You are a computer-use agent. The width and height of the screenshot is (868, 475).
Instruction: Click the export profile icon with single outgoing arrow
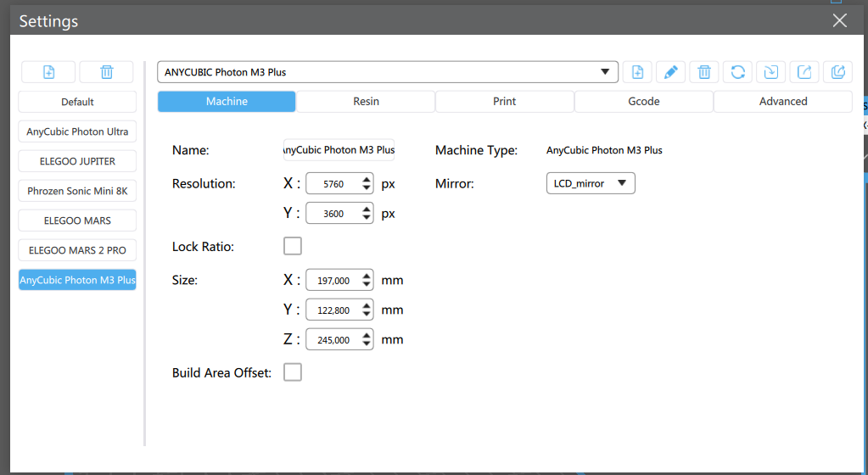pyautogui.click(x=804, y=72)
